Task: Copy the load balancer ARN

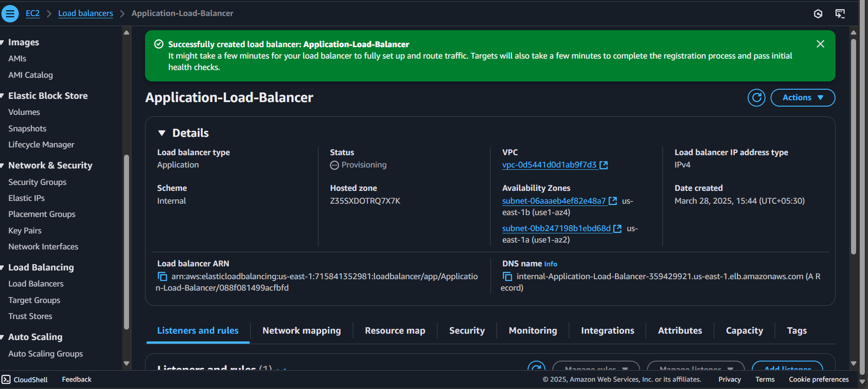Action: click(162, 276)
